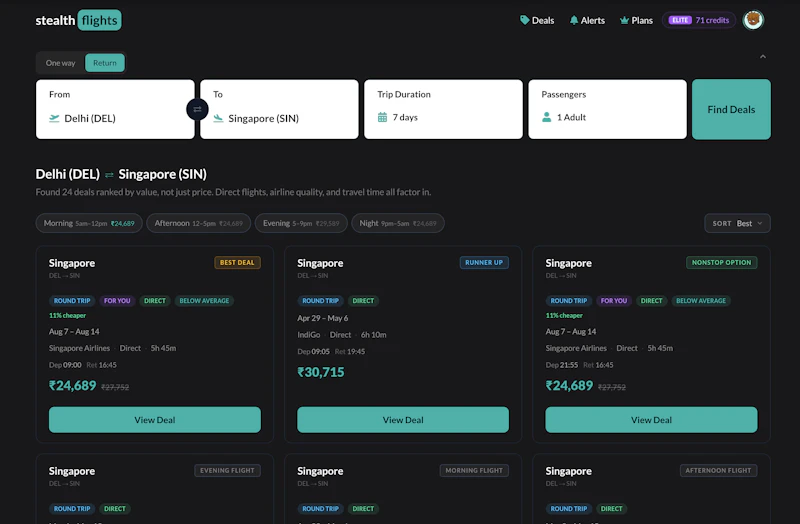Click the departure plane icon in From
Screen dimensions: 800x524
click(54, 118)
